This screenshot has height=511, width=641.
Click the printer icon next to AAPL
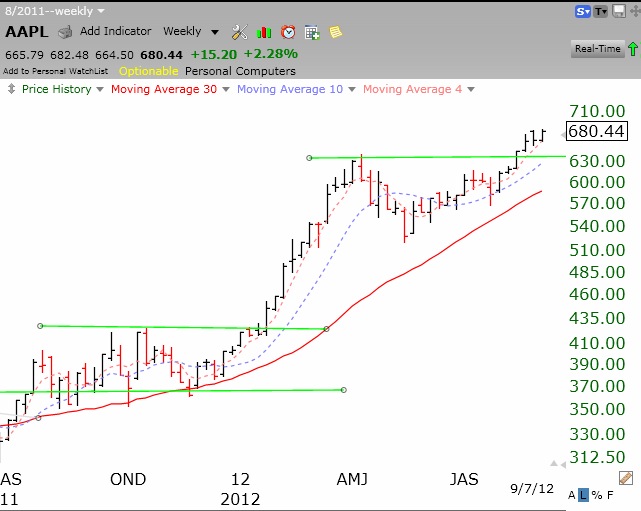click(x=65, y=32)
